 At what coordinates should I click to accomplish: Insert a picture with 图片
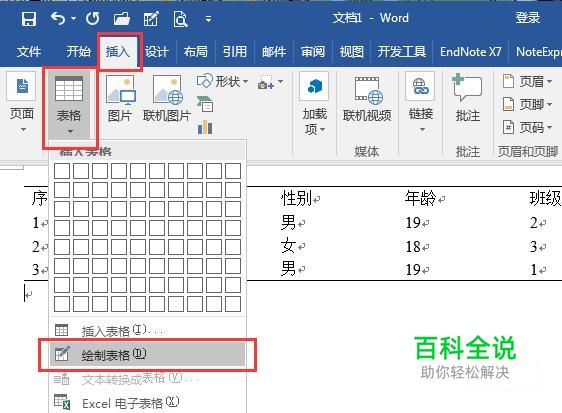120,99
